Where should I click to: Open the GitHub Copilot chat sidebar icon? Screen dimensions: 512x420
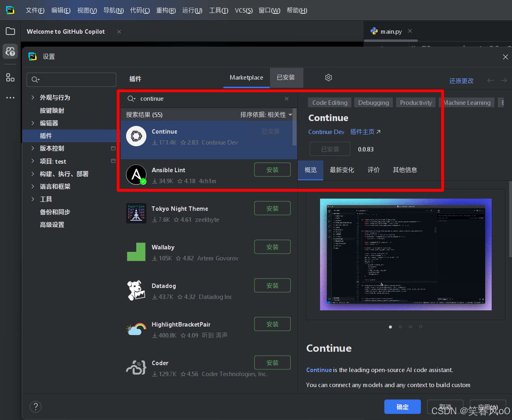tap(11, 51)
